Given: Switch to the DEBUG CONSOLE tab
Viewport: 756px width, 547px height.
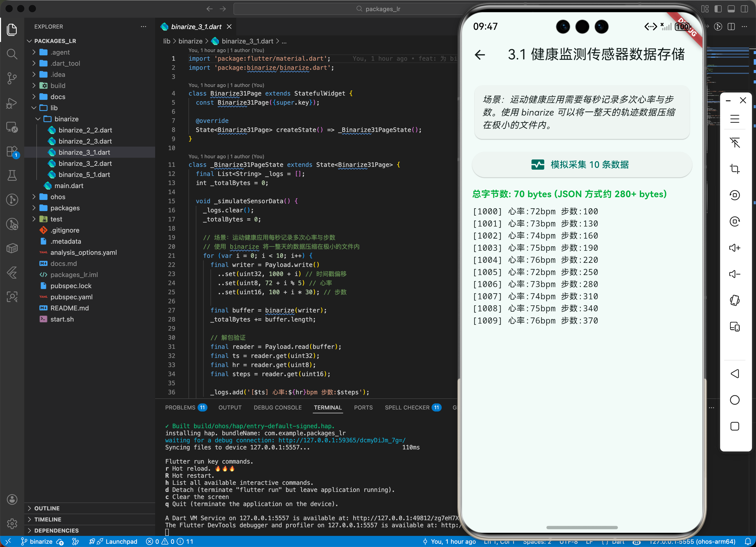Looking at the screenshot, I should point(277,407).
